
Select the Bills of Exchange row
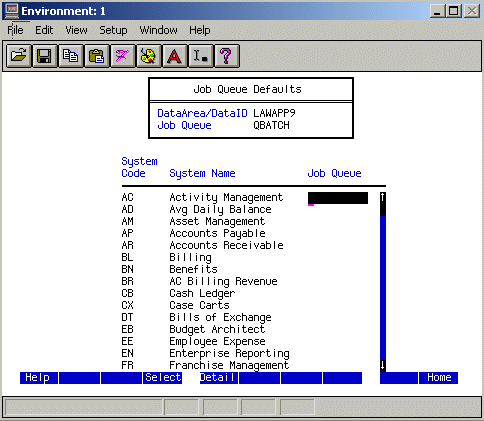click(x=220, y=317)
